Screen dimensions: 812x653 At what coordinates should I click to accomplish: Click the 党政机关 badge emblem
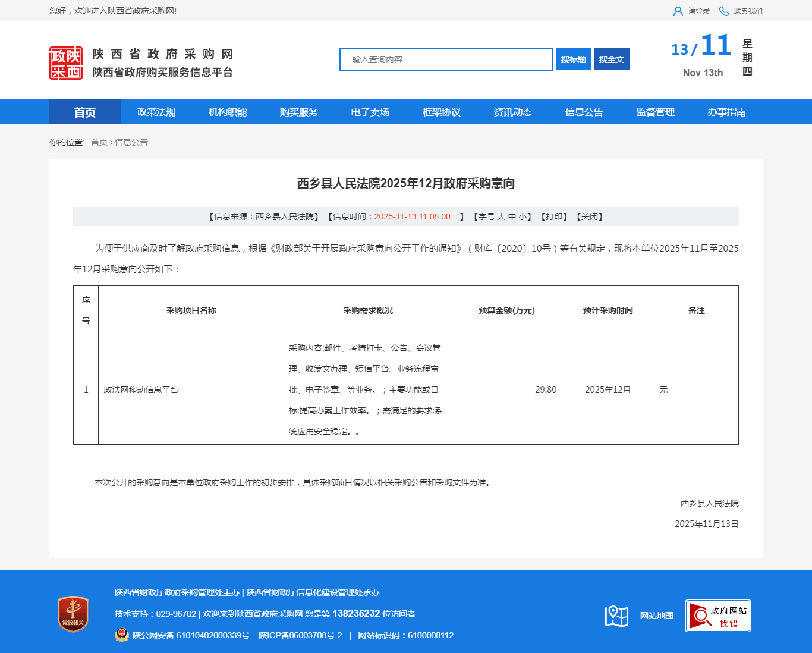tap(73, 614)
